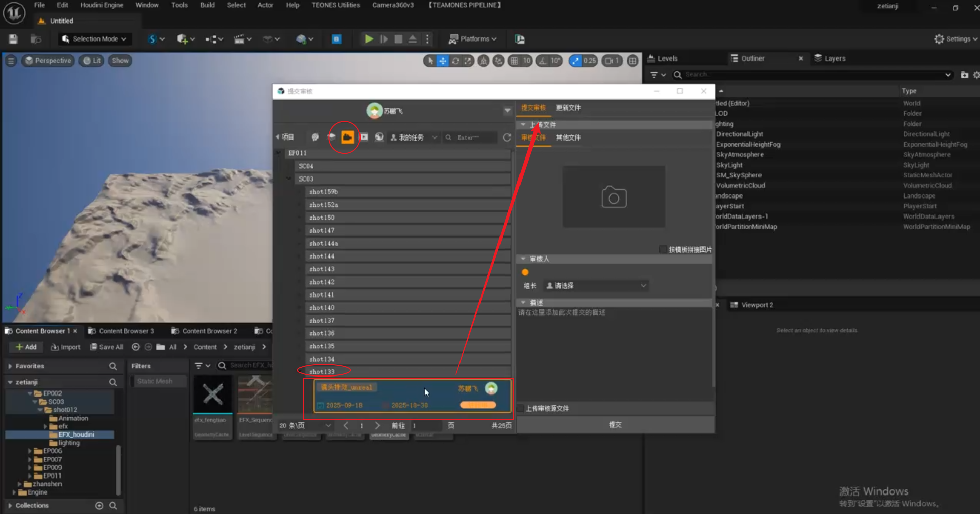Click the Save All button
The height and width of the screenshot is (514, 980).
[107, 347]
